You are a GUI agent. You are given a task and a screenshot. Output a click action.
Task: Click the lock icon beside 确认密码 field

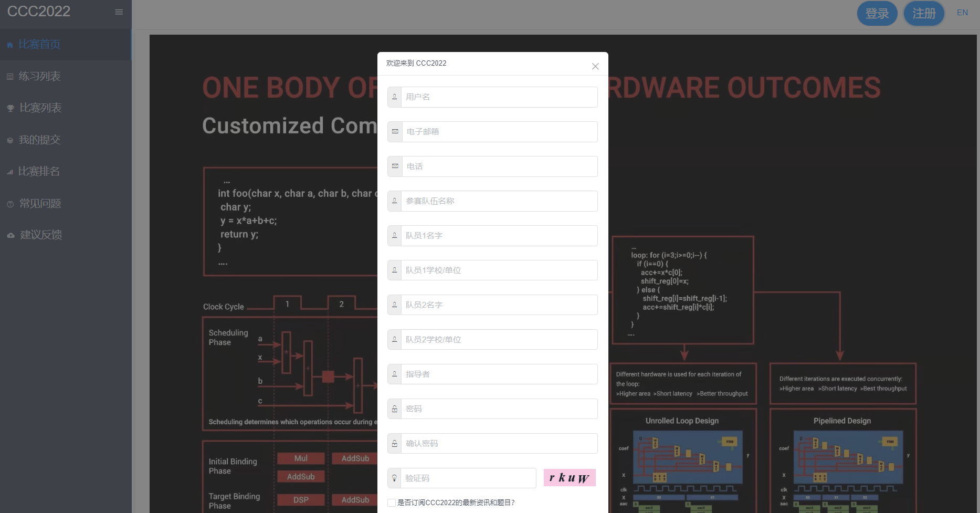395,444
